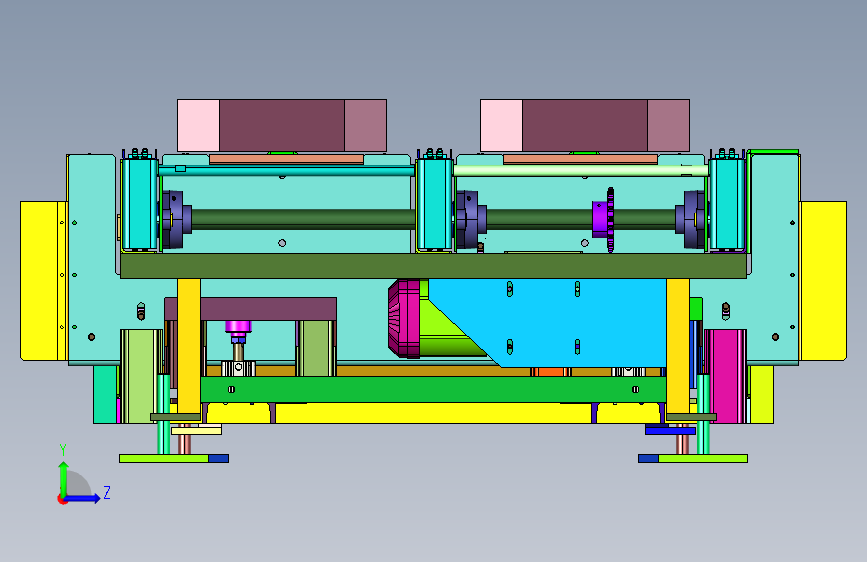Select the pale yellow plate below left post
Viewport: 867px width, 562px height.
tap(196, 430)
